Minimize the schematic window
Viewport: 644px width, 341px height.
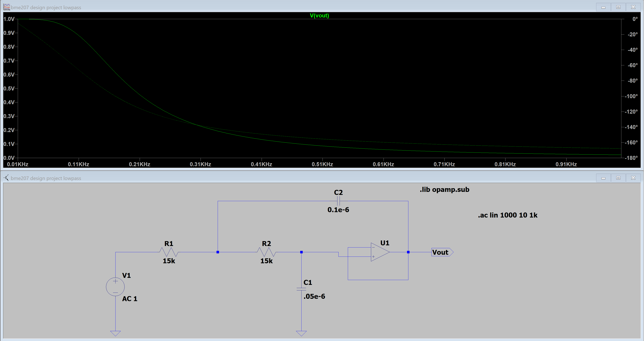pyautogui.click(x=603, y=178)
